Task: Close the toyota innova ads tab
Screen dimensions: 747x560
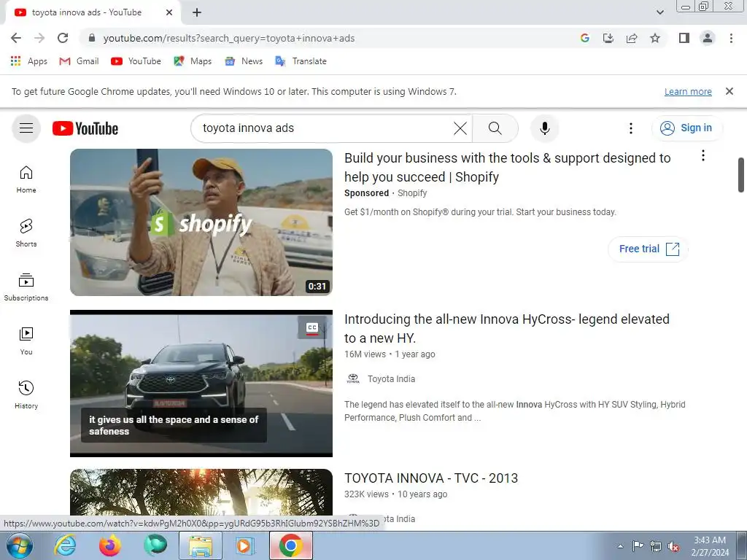Action: (169, 12)
